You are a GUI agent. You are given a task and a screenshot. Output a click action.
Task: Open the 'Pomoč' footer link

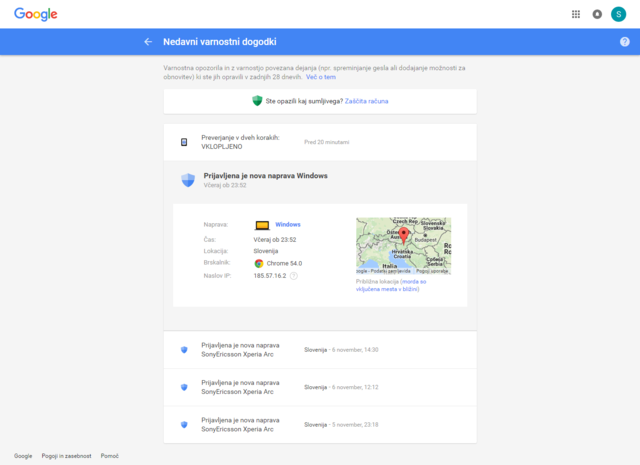click(110, 456)
